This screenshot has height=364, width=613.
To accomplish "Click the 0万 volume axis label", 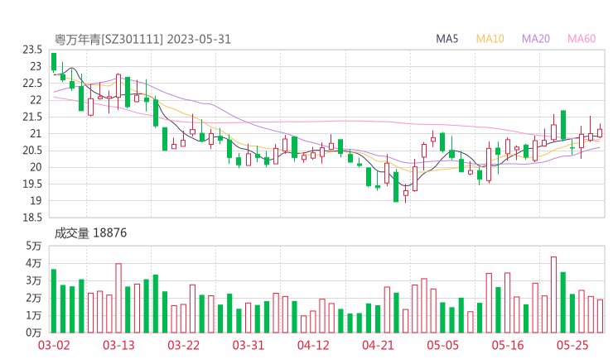I will [34, 333].
